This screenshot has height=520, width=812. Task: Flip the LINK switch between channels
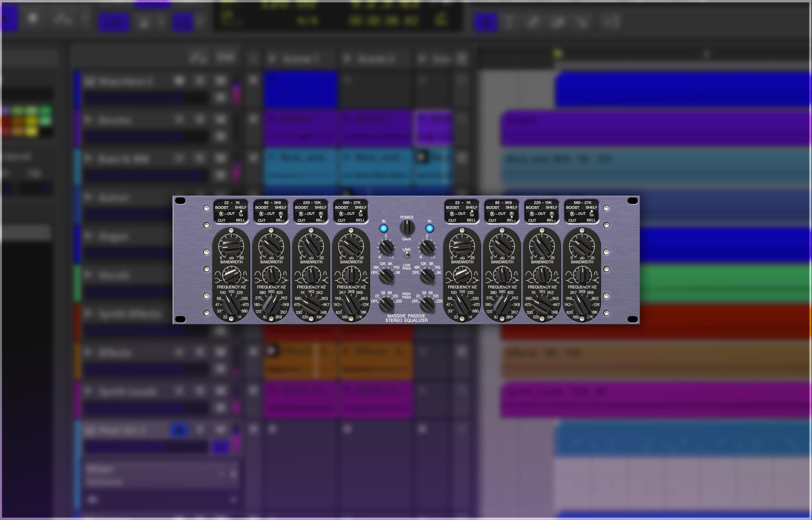tap(406, 255)
